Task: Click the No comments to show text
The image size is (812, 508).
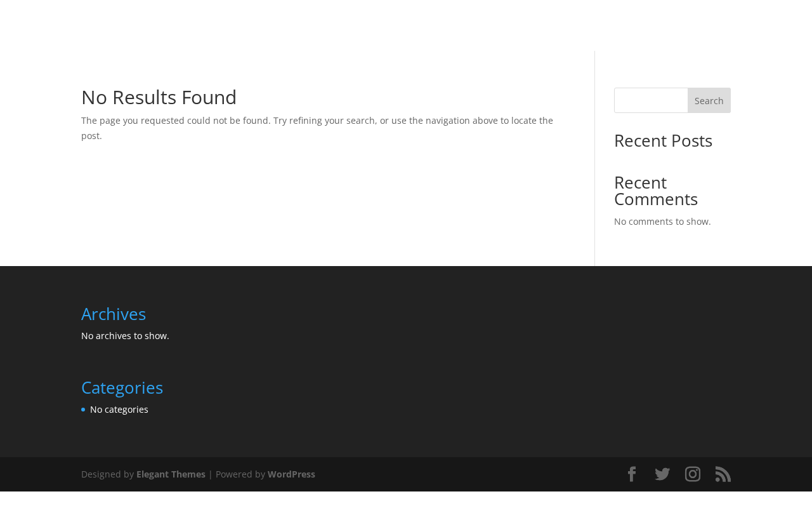Action: tap(662, 222)
